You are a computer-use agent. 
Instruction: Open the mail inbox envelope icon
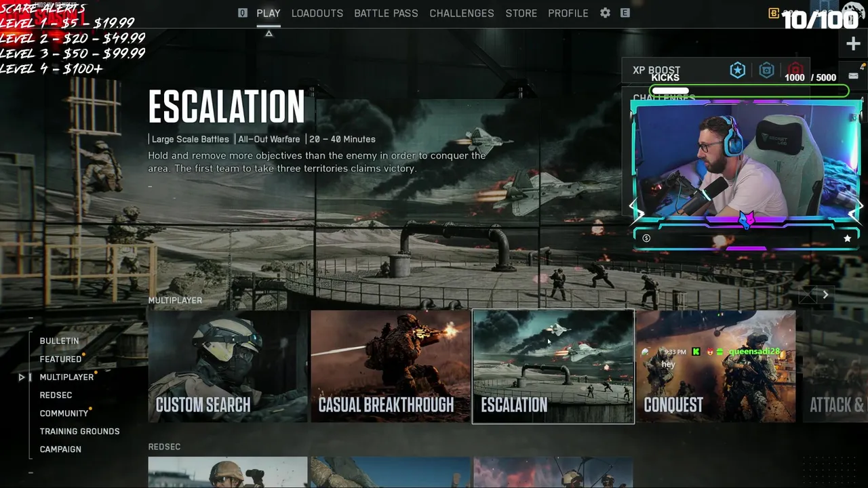tap(853, 75)
